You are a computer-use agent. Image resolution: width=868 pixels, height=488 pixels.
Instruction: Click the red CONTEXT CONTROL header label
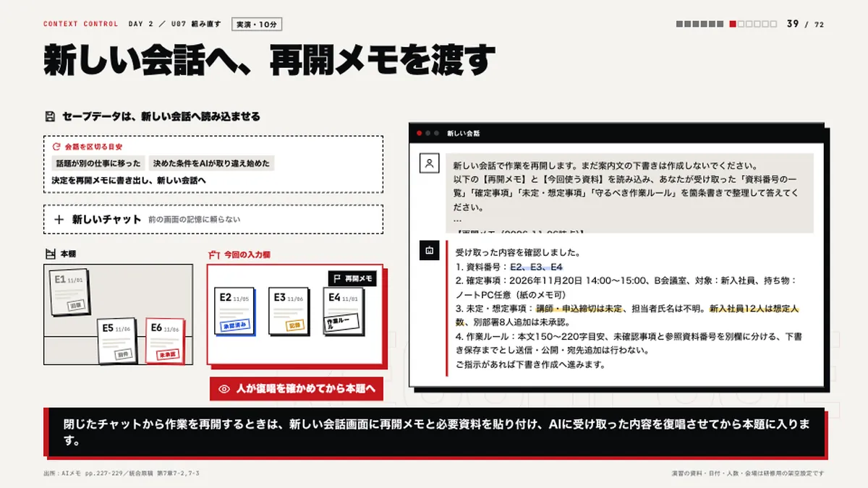tap(80, 24)
